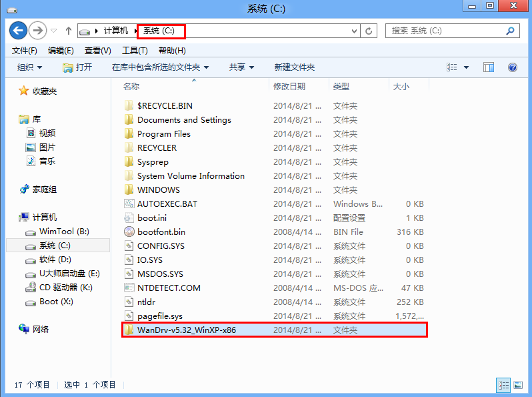The width and height of the screenshot is (532, 397).
Task: Click the refresh button in address bar
Action: point(369,31)
